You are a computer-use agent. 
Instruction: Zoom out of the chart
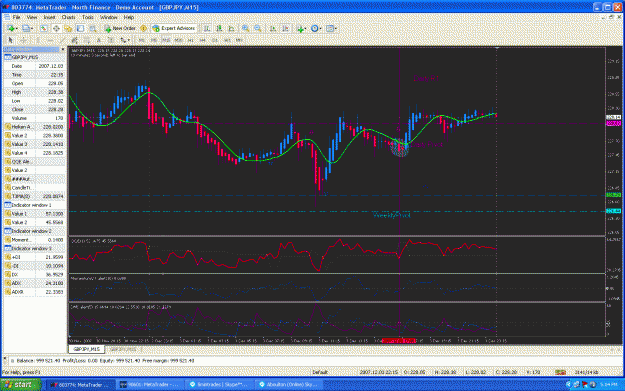(x=258, y=28)
